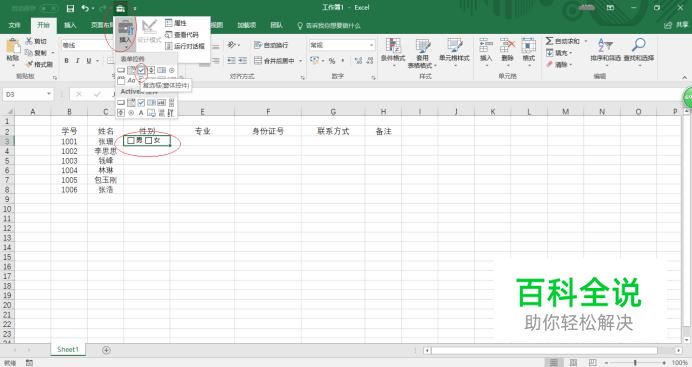This screenshot has width=692, height=367.
Task: Apply percent style to cell
Action: pyautogui.click(x=331, y=60)
